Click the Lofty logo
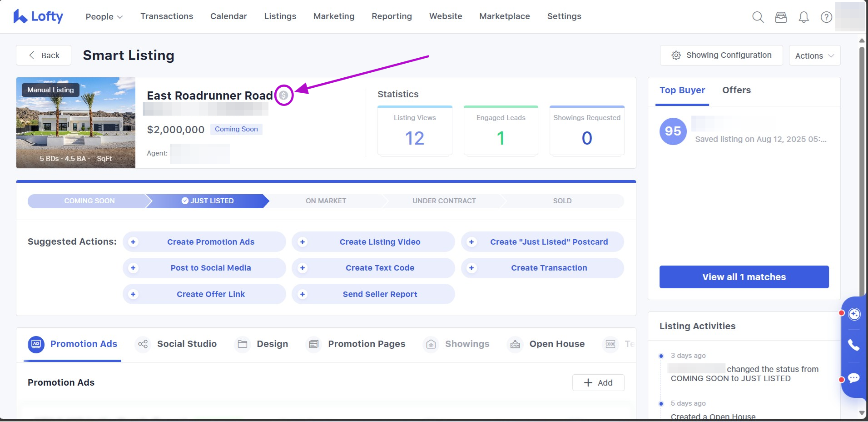868x422 pixels. (x=38, y=16)
